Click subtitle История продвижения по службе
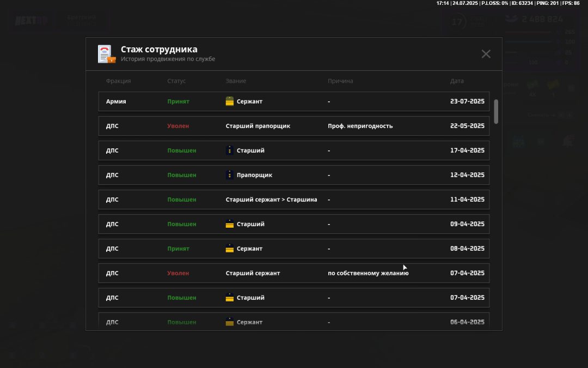 [168, 59]
